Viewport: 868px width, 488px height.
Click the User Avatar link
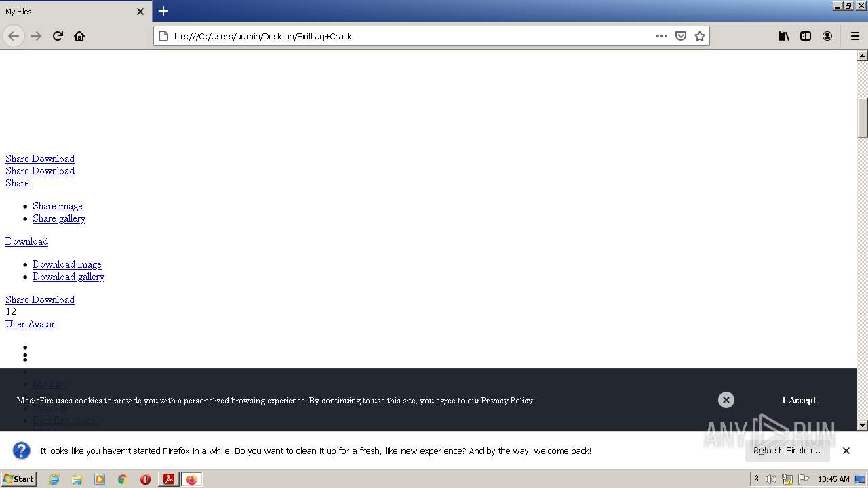tap(30, 324)
